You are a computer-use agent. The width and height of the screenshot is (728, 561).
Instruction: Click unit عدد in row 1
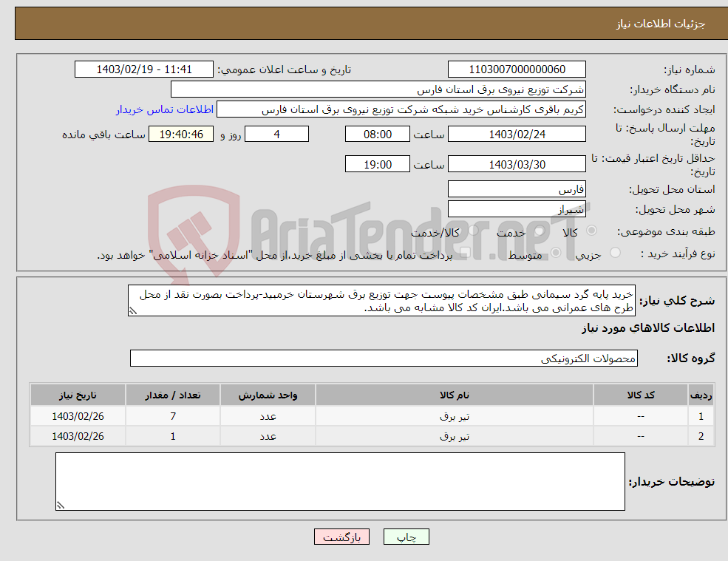coord(268,417)
